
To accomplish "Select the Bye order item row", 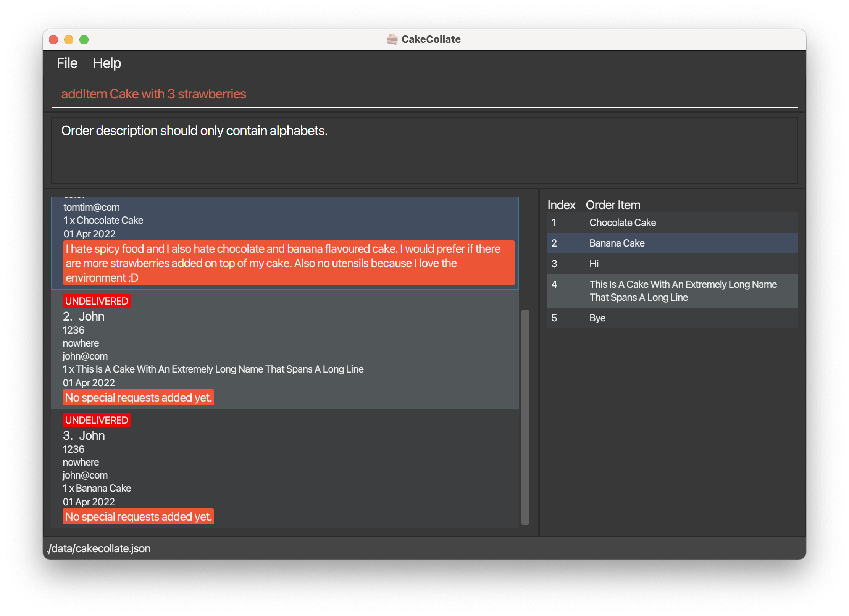I will click(672, 318).
